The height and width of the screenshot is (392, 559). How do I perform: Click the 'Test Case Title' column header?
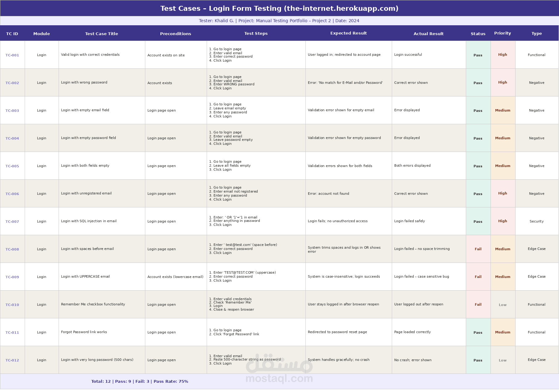101,34
